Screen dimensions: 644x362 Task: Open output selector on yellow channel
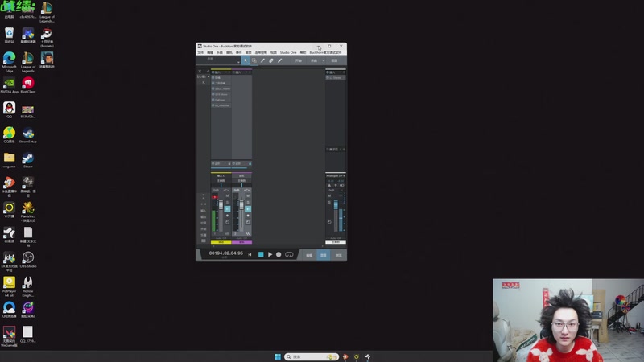pos(221,180)
